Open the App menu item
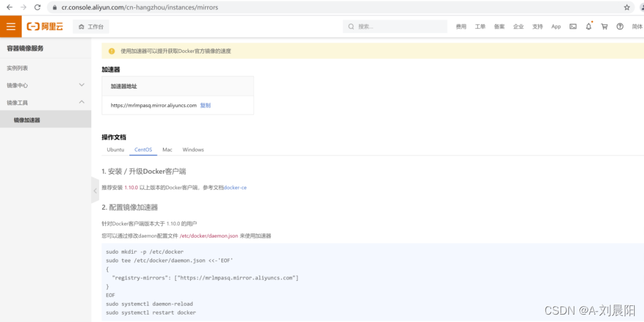This screenshot has height=322, width=644. (556, 26)
